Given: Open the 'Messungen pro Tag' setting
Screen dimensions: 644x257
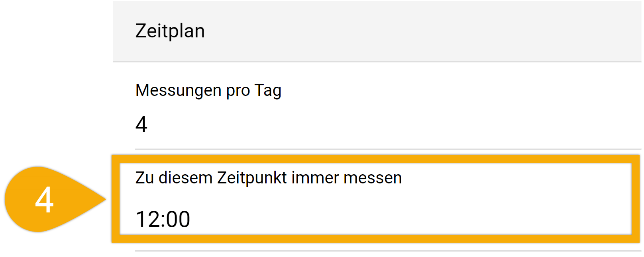Looking at the screenshot, I should click(377, 106).
